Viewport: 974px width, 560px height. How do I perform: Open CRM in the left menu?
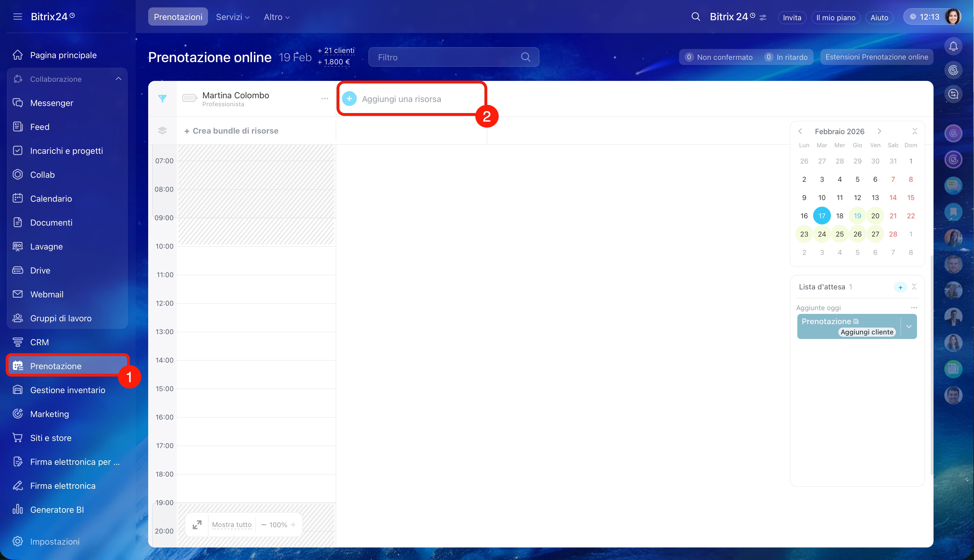click(39, 342)
